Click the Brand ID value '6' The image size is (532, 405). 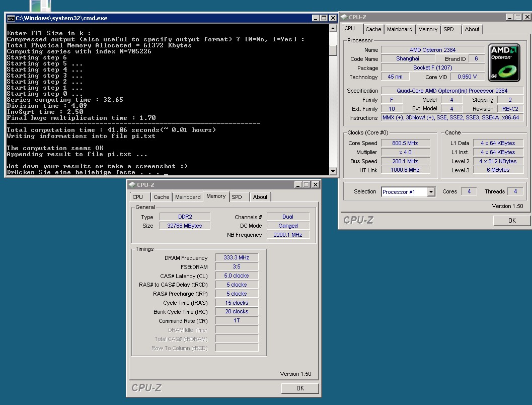pyautogui.click(x=476, y=59)
